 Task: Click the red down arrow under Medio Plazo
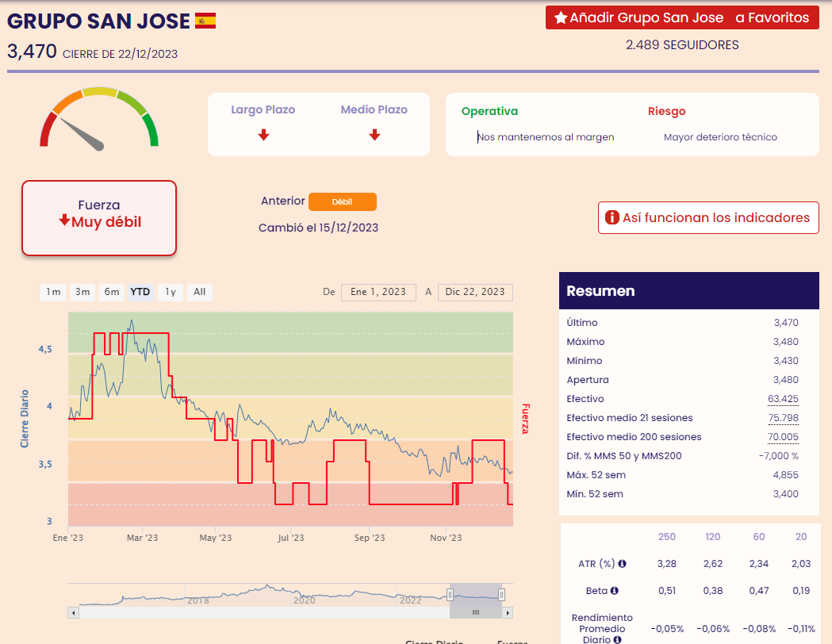pyautogui.click(x=374, y=135)
